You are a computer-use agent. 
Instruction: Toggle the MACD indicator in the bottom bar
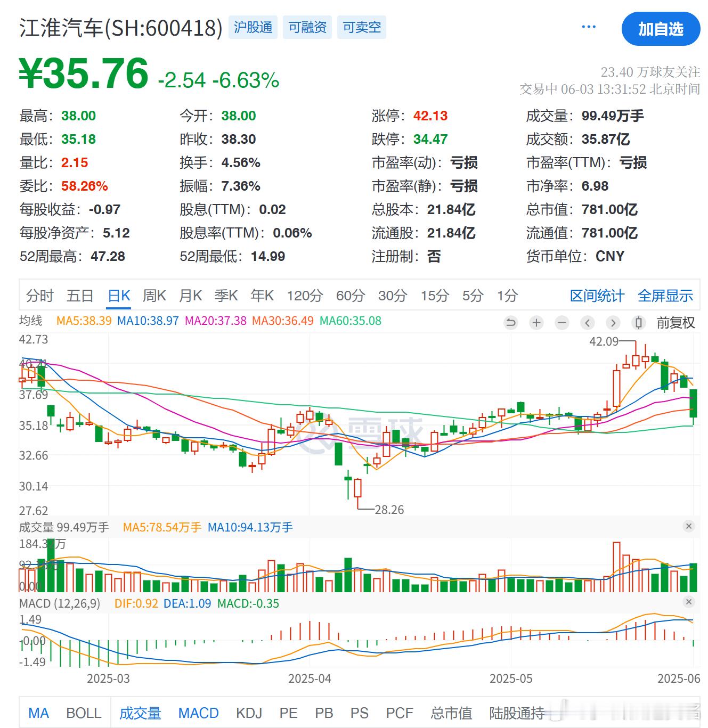198,713
